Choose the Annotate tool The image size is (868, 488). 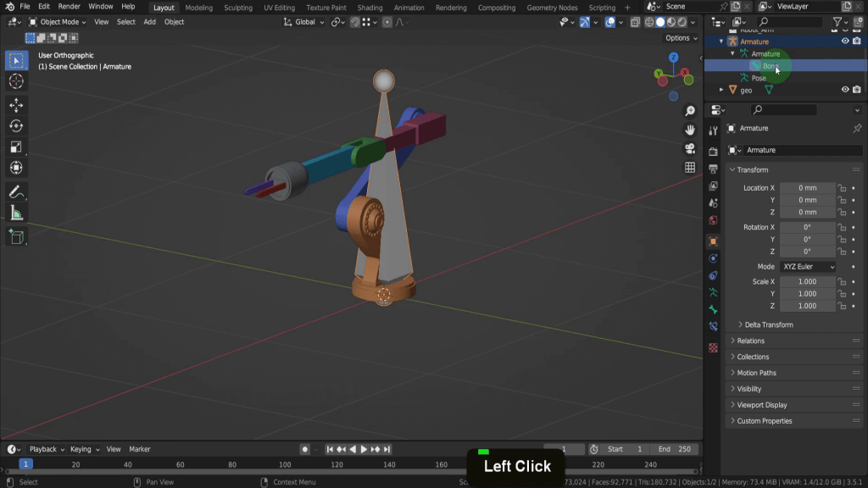click(x=16, y=192)
